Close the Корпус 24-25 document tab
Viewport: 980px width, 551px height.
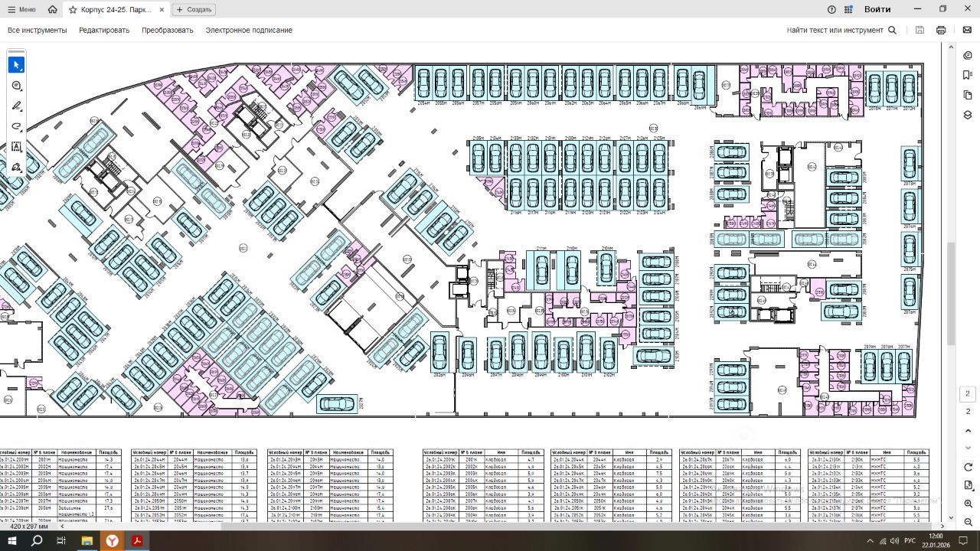pyautogui.click(x=162, y=9)
